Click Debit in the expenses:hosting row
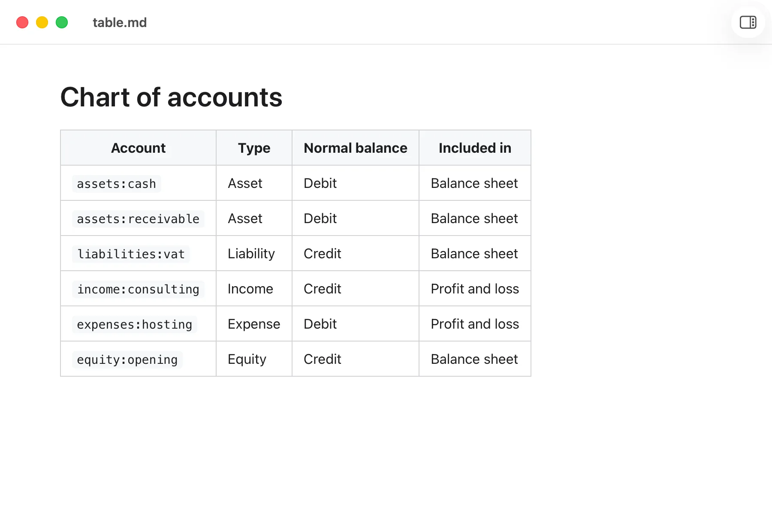Image resolution: width=772 pixels, height=532 pixels. pyautogui.click(x=320, y=324)
